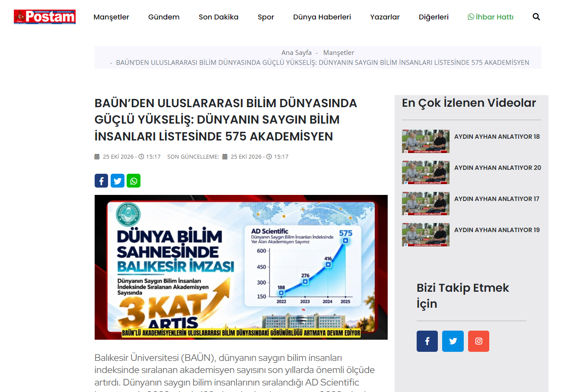The width and height of the screenshot is (577, 392).
Task: Click the Postam logo
Action: (x=45, y=17)
